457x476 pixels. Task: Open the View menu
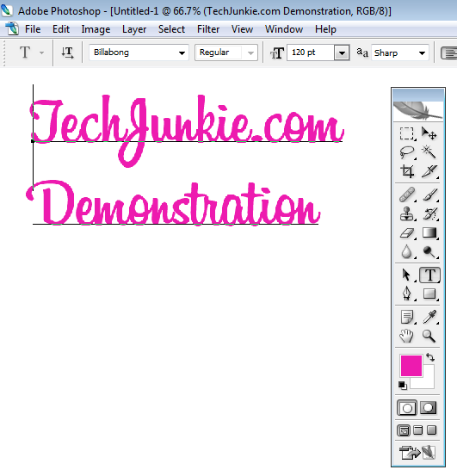(x=242, y=29)
